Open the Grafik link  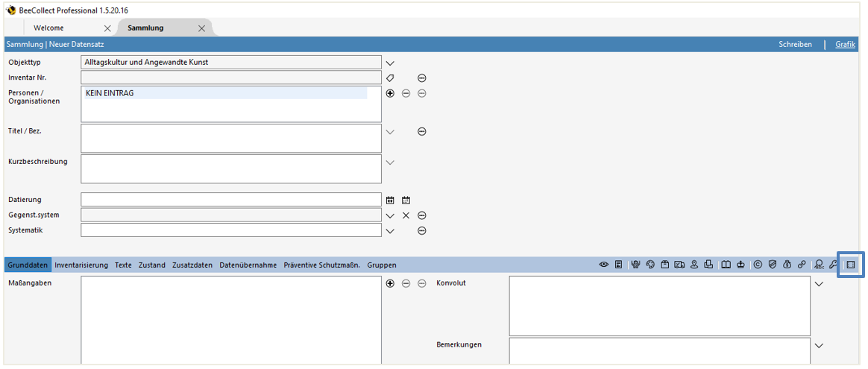845,45
